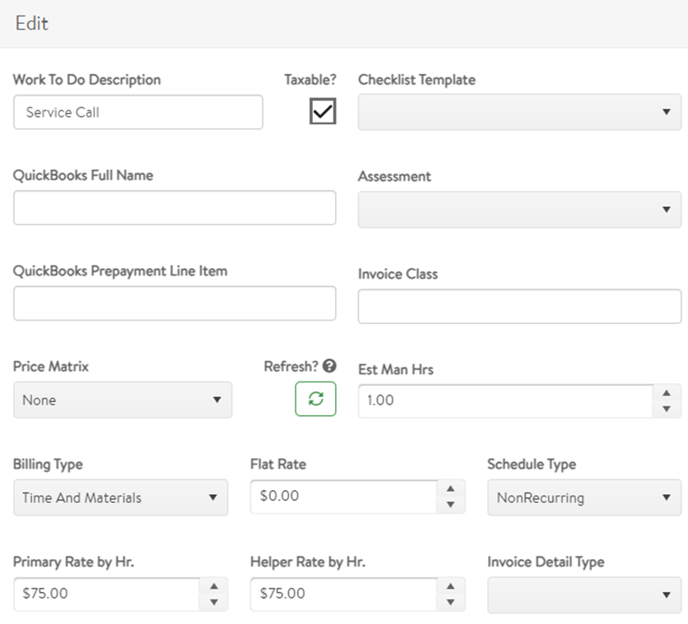The image size is (688, 624).
Task: Click the Work To Do Description field
Action: click(138, 112)
